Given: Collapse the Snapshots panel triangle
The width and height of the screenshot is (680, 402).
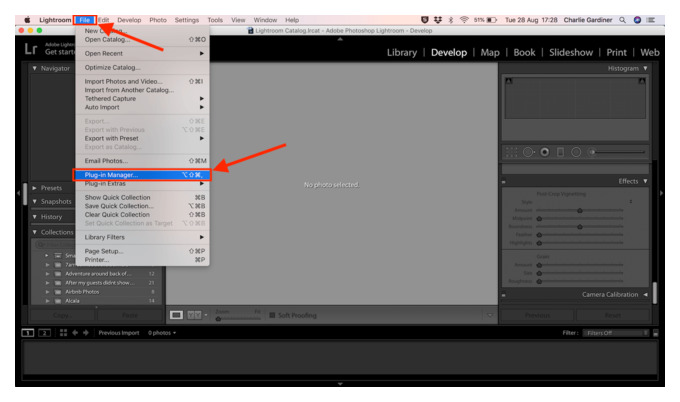Looking at the screenshot, I should (x=35, y=201).
